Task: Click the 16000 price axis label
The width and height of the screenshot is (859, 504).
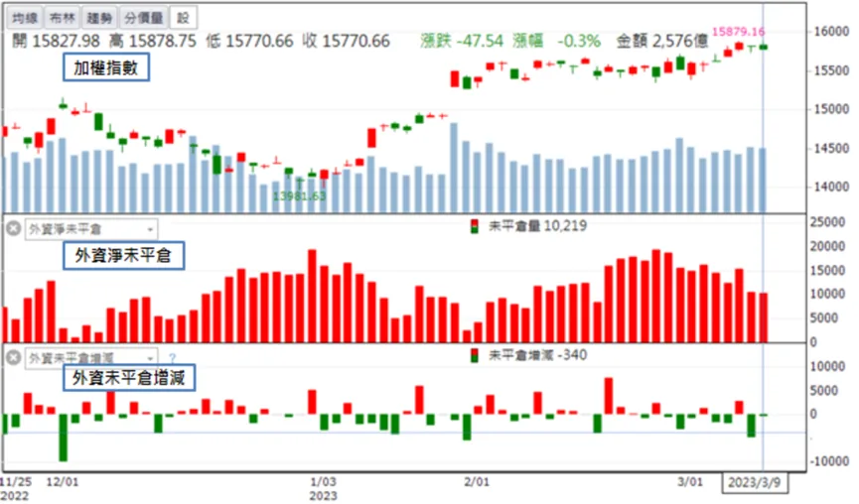Action: tap(830, 32)
